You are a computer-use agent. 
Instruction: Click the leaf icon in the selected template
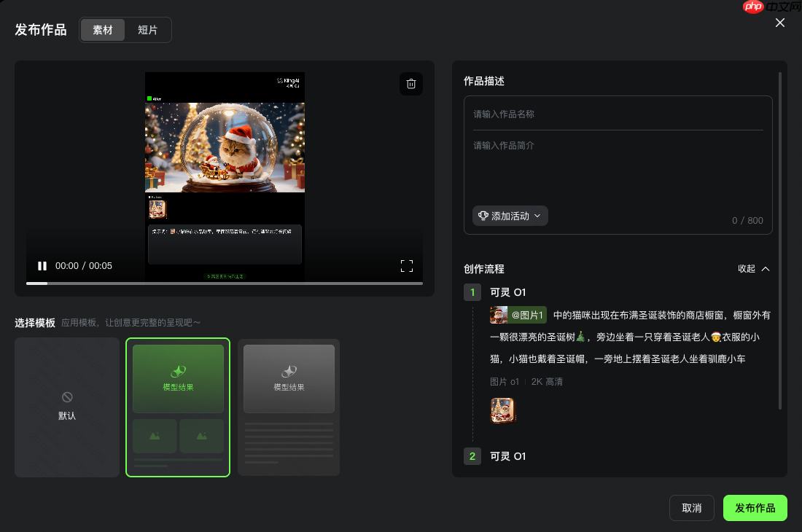pyautogui.click(x=177, y=369)
